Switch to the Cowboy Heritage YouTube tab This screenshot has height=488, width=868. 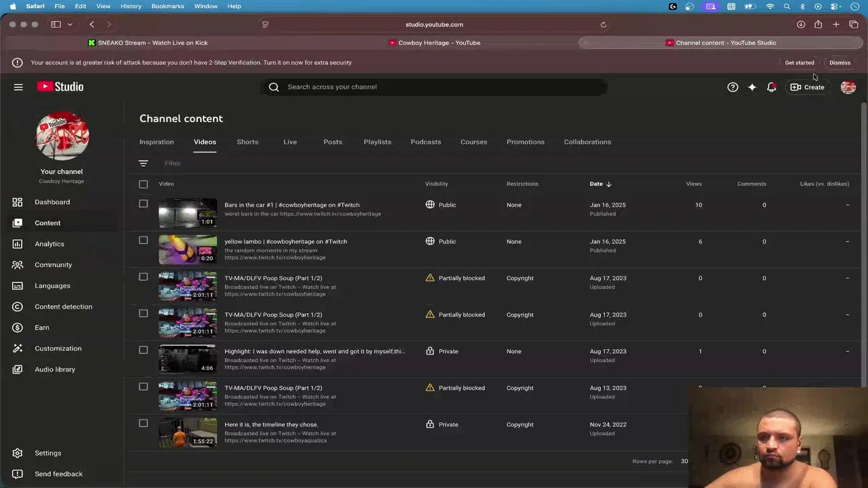pyautogui.click(x=435, y=43)
